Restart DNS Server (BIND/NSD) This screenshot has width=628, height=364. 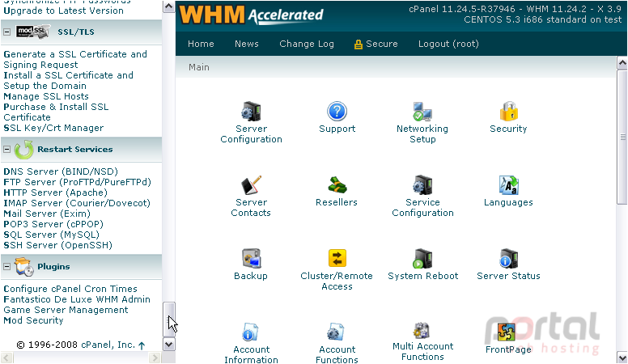point(61,171)
